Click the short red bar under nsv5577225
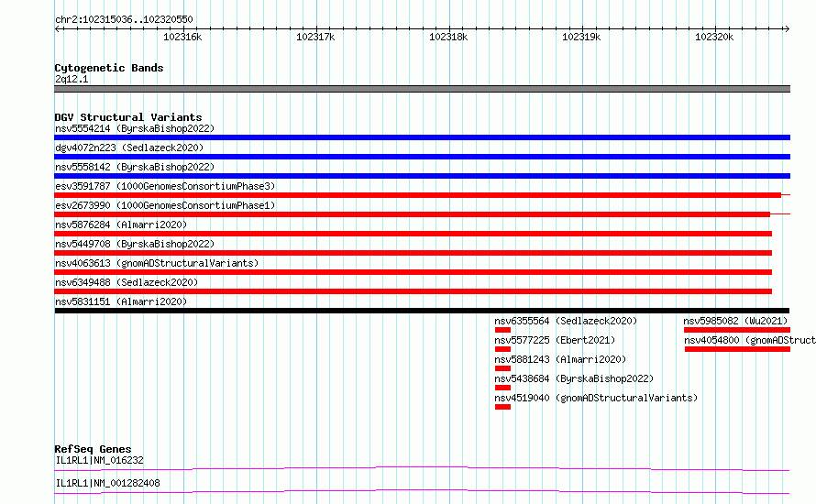Viewport: 816px width, 504px height. point(502,349)
